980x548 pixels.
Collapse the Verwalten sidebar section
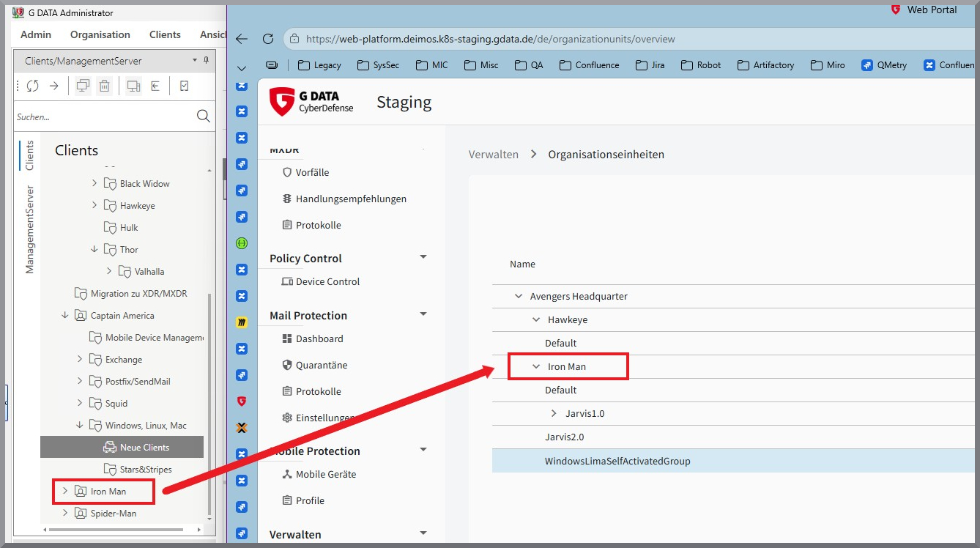423,533
